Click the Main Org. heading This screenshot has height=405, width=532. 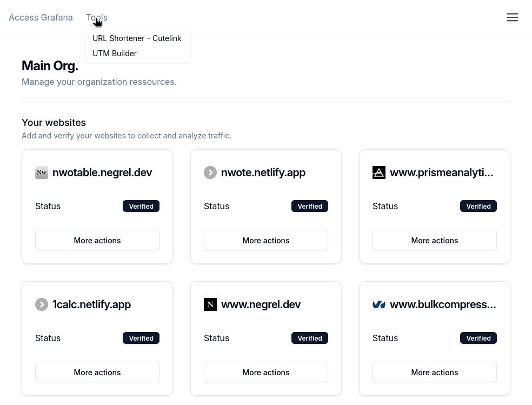(x=50, y=65)
